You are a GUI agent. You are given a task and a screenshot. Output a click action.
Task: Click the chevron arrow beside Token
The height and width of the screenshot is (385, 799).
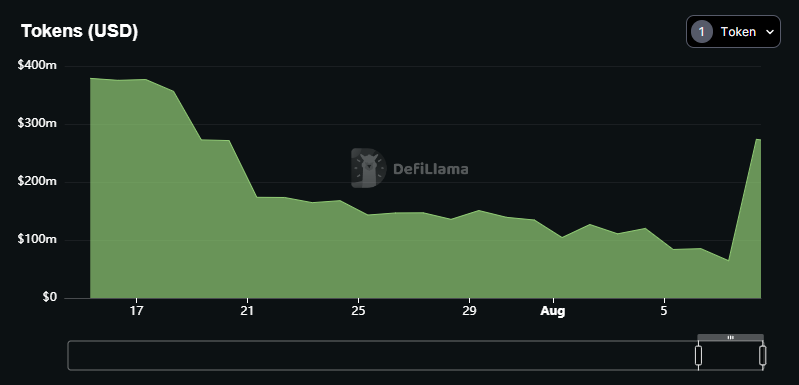pos(770,32)
